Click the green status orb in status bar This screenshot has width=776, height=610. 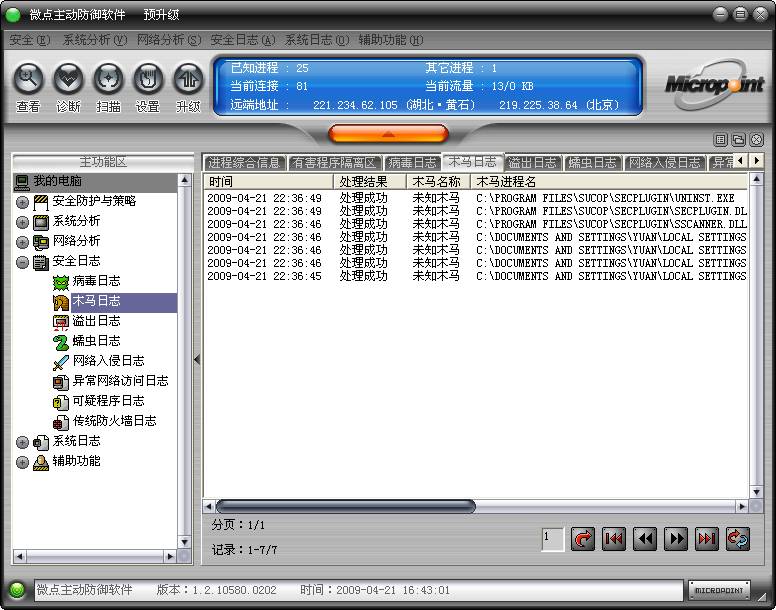(17, 590)
